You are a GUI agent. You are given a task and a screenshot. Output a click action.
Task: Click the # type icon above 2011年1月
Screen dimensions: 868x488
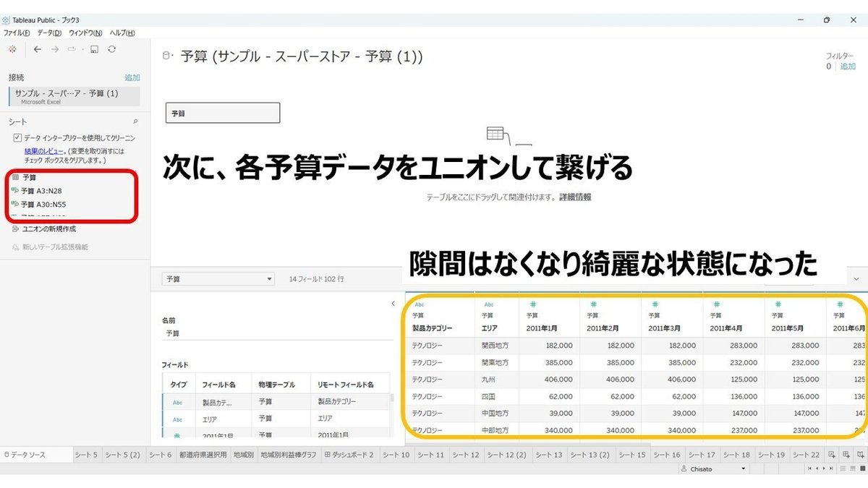[x=532, y=304]
